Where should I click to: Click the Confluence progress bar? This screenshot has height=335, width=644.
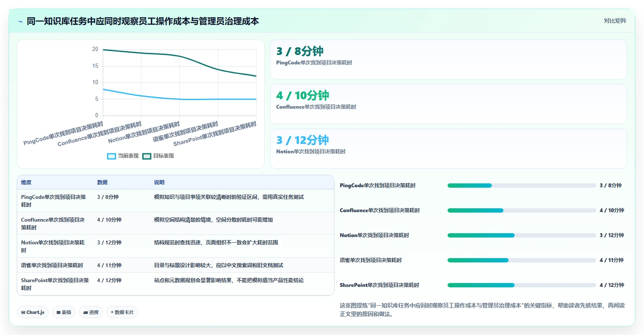click(522, 210)
